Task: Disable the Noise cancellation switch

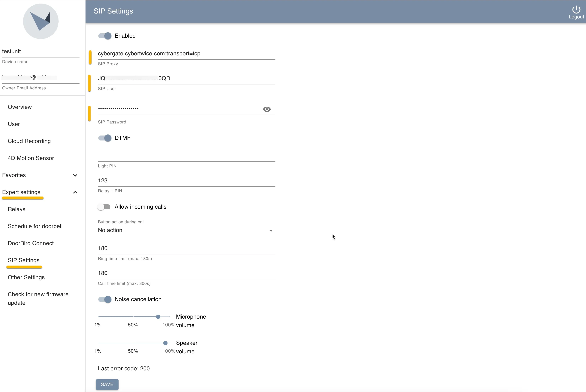Action: (105, 299)
